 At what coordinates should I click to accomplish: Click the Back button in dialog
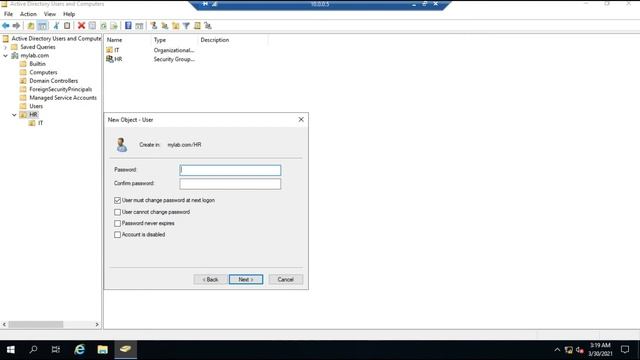pyautogui.click(x=210, y=280)
